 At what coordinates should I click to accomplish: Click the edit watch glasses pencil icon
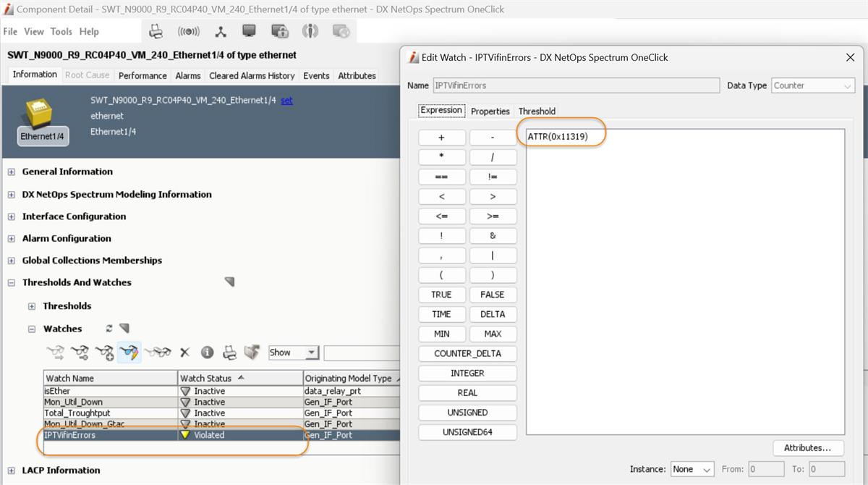[129, 353]
